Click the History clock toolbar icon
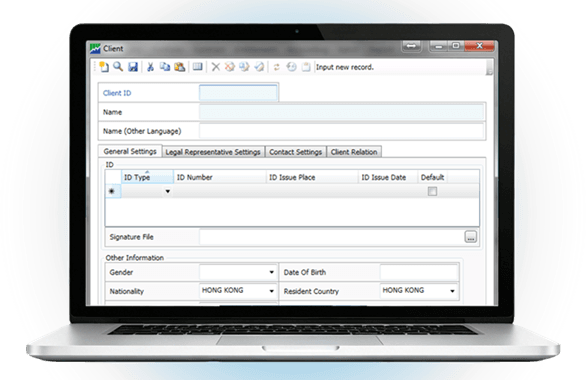 (x=291, y=67)
